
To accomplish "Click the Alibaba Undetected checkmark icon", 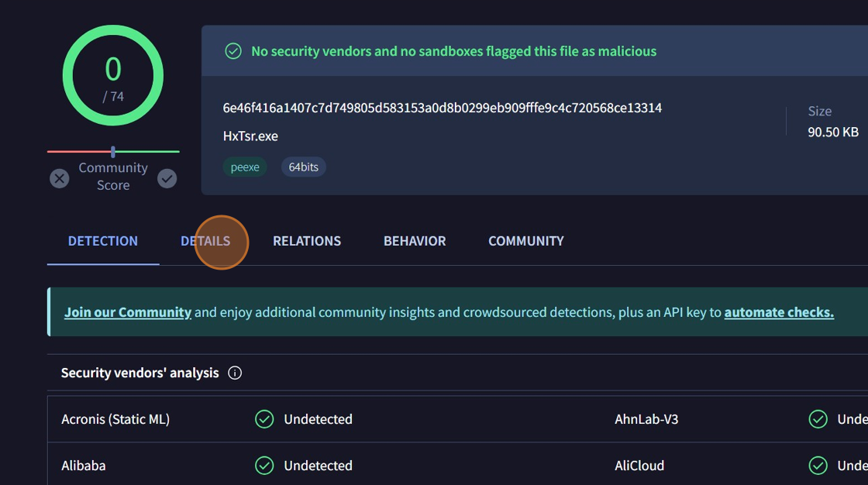I will pos(264,466).
